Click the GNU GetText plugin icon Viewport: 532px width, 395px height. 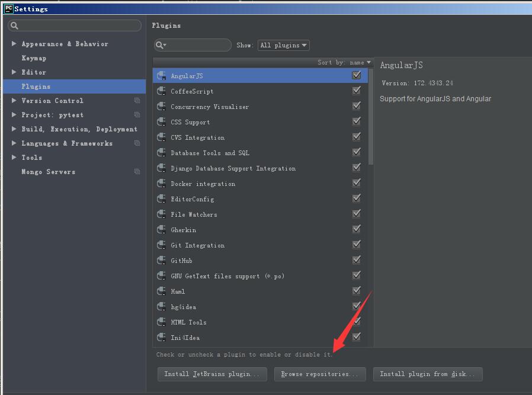(161, 275)
